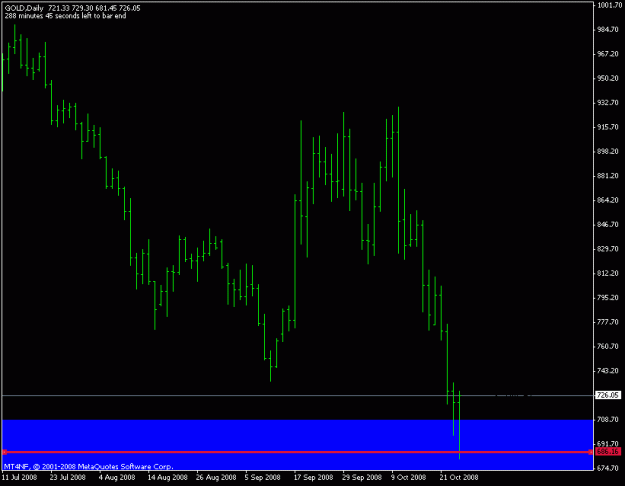
Task: Select the red horizontal line at 686.16
Action: [297, 452]
